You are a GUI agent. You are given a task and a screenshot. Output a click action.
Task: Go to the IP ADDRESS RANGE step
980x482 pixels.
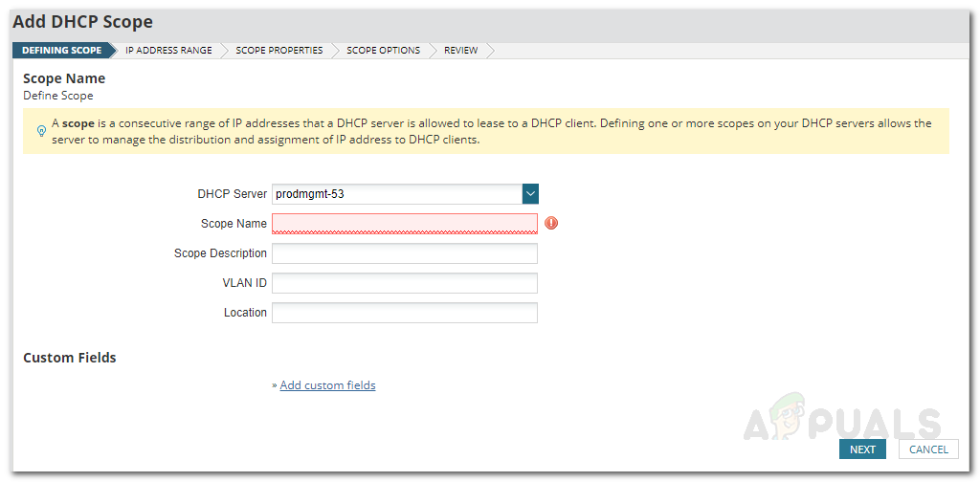(168, 51)
